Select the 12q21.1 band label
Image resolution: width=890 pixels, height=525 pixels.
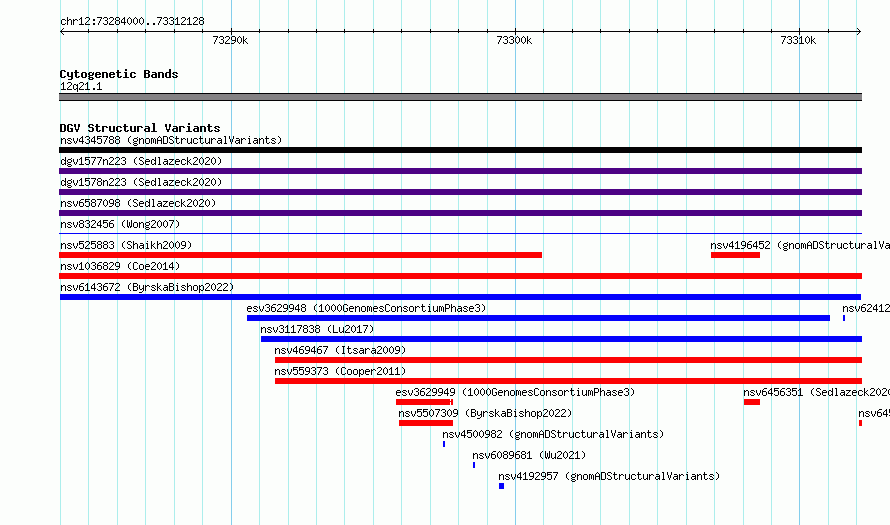(81, 86)
